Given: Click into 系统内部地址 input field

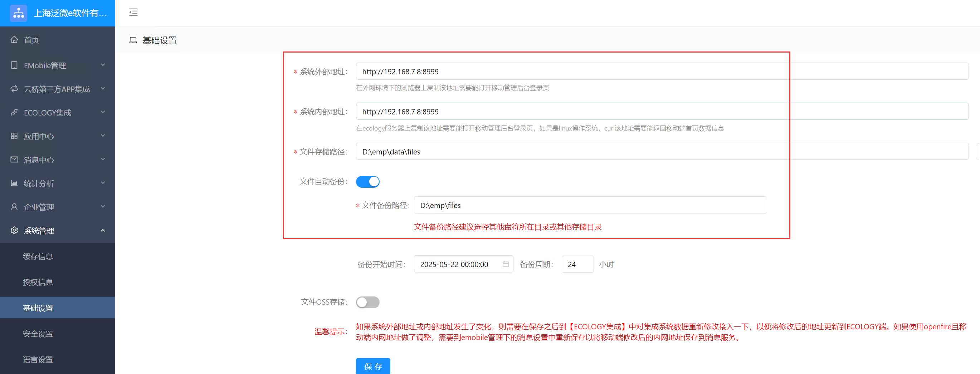Looking at the screenshot, I should coord(662,111).
